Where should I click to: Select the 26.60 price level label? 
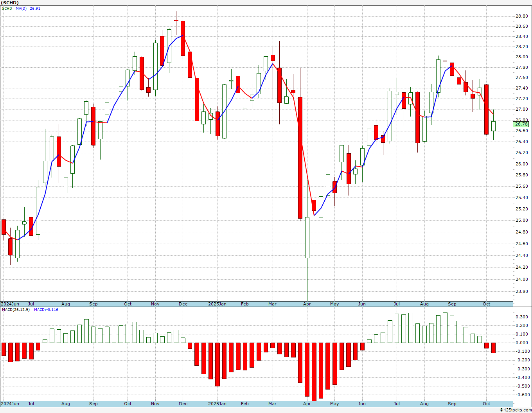[x=521, y=131]
